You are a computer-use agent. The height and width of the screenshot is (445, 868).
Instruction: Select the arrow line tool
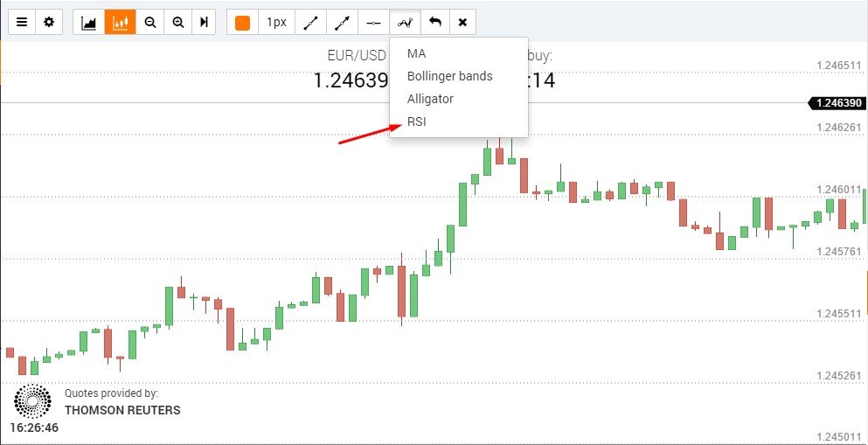coord(342,22)
